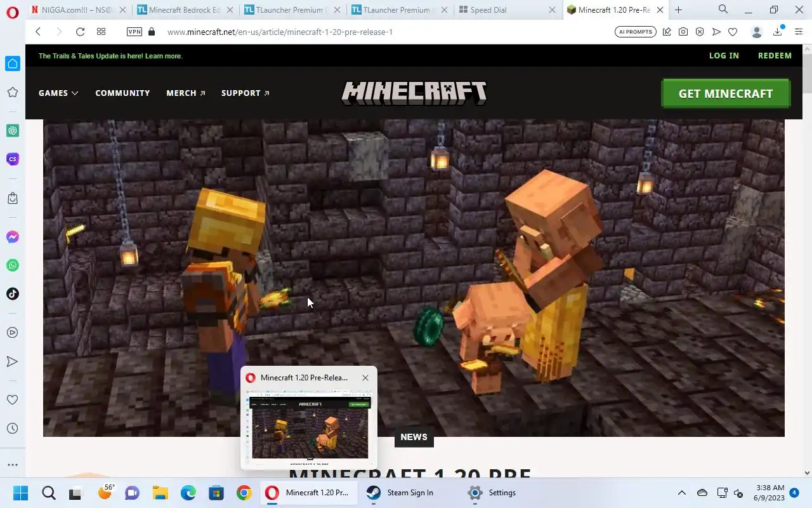
Task: Open Easy Setup menu icon
Action: point(798,32)
